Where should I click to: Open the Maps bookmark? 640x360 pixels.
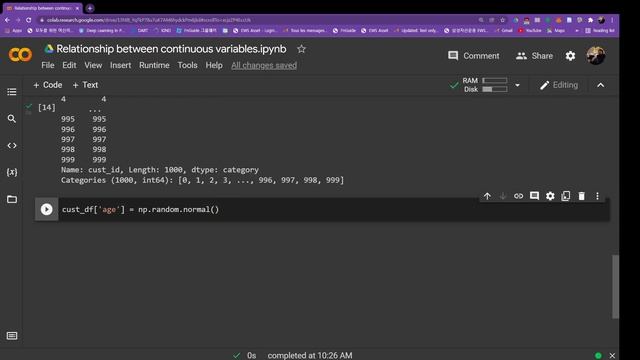click(x=556, y=31)
